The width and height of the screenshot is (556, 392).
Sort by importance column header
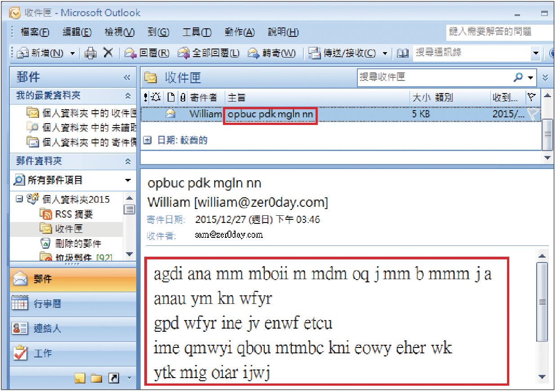145,97
